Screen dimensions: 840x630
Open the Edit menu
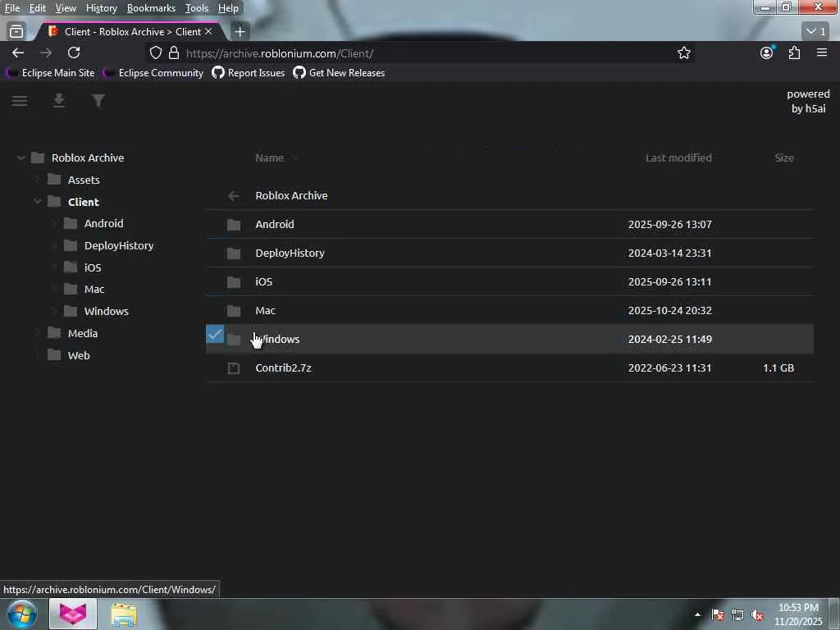coord(37,8)
